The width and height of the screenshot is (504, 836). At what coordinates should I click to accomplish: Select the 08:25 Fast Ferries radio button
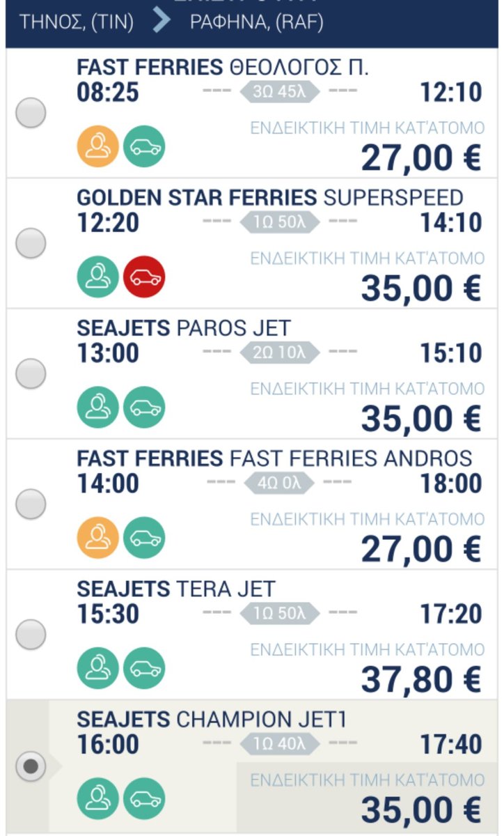(x=31, y=113)
